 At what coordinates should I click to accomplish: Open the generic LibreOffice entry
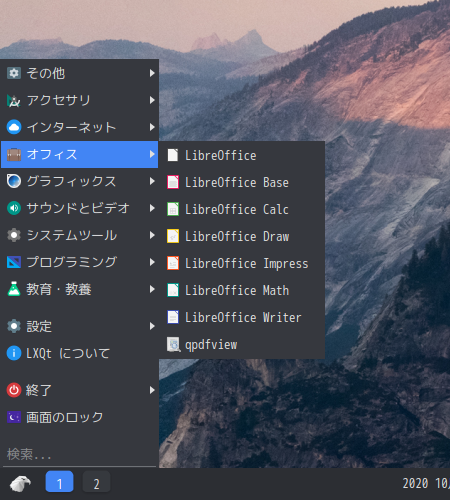(242, 156)
